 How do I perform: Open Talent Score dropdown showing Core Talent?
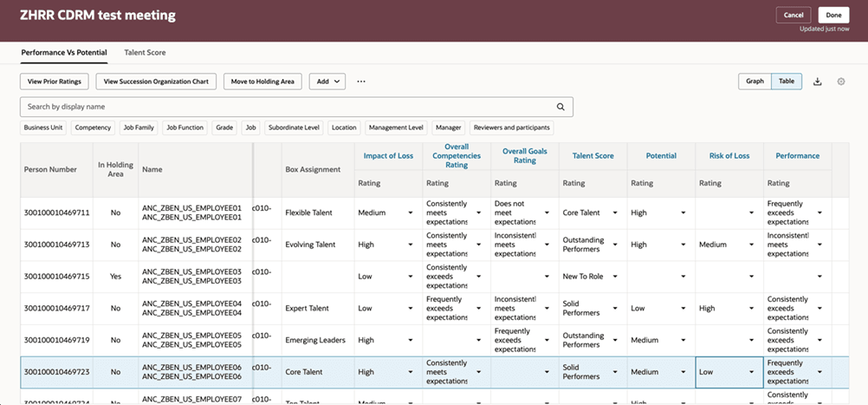(614, 212)
